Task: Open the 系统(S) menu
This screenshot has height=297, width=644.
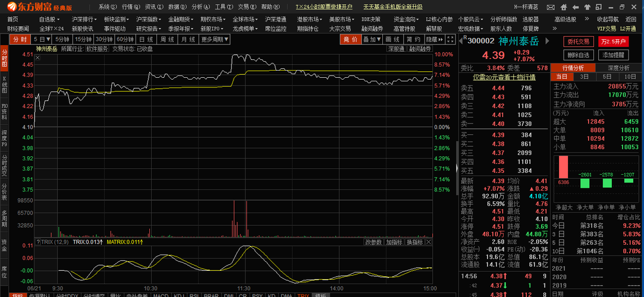Action: click(x=108, y=7)
